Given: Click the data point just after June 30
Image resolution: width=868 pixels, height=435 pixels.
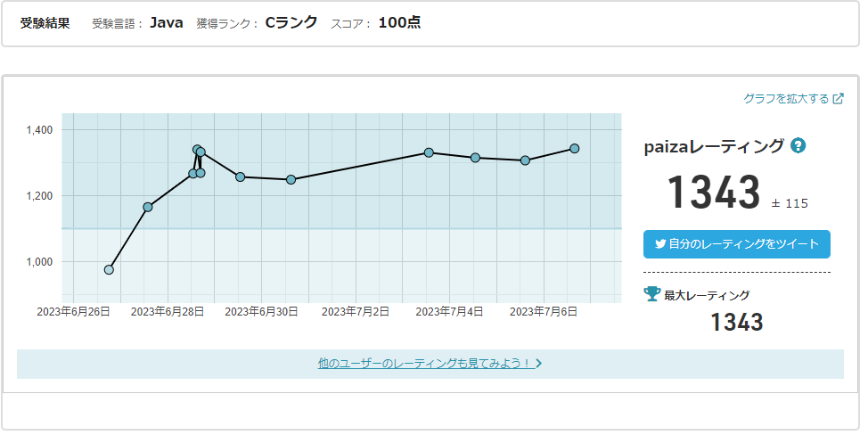Looking at the screenshot, I should tap(291, 179).
